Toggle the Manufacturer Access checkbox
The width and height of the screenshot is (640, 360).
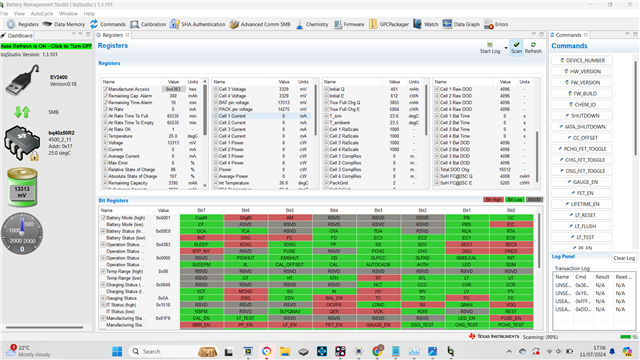coord(105,89)
